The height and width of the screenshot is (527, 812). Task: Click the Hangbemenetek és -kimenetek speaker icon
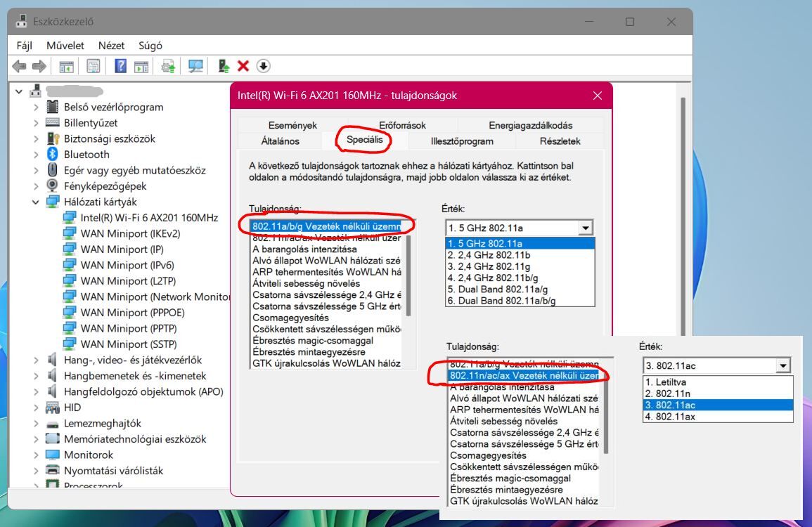coord(52,375)
